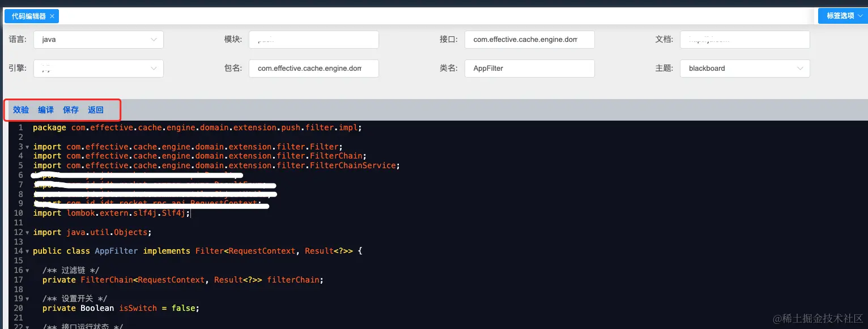Collapse the AppFilter class fold on line 14
The width and height of the screenshot is (868, 329).
pyautogui.click(x=27, y=251)
